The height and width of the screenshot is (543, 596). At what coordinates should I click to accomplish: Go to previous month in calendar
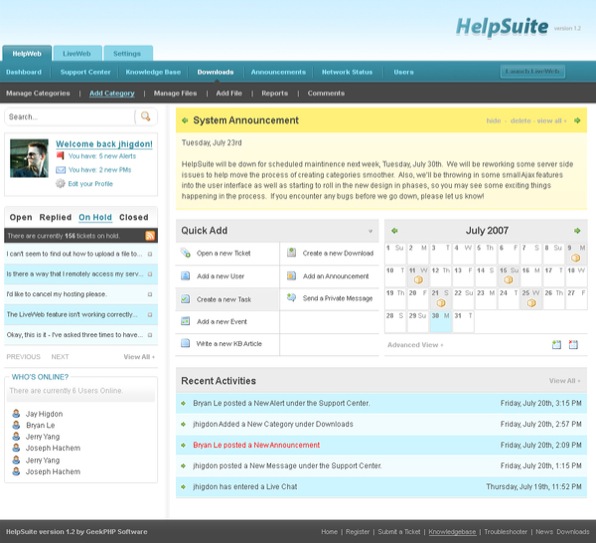tap(395, 231)
